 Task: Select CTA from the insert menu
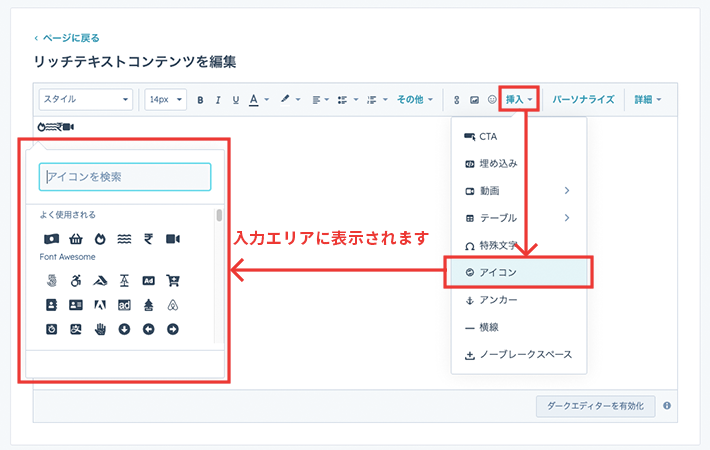click(x=519, y=136)
